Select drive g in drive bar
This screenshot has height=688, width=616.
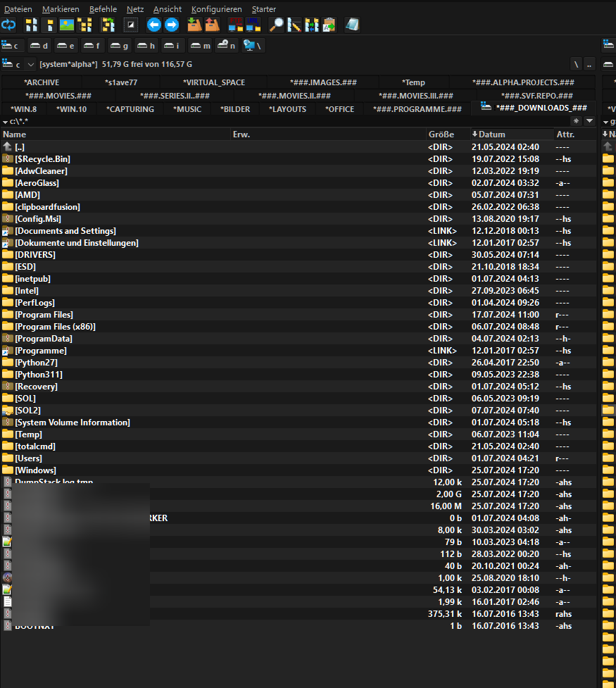tap(120, 46)
